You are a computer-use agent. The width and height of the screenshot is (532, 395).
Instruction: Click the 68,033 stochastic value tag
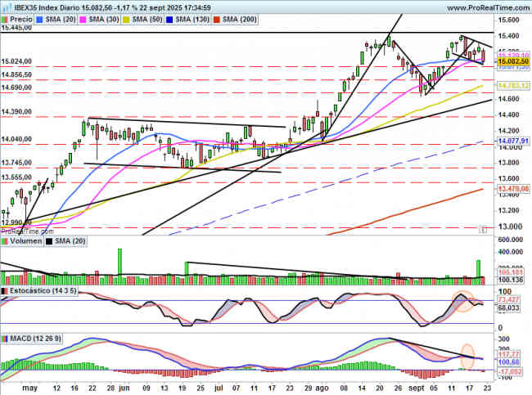tap(509, 307)
